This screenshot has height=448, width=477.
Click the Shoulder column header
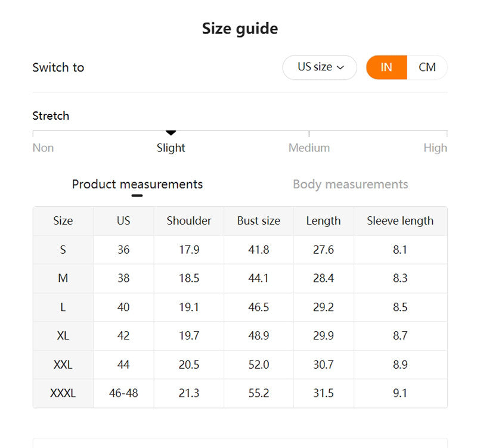[x=188, y=221]
